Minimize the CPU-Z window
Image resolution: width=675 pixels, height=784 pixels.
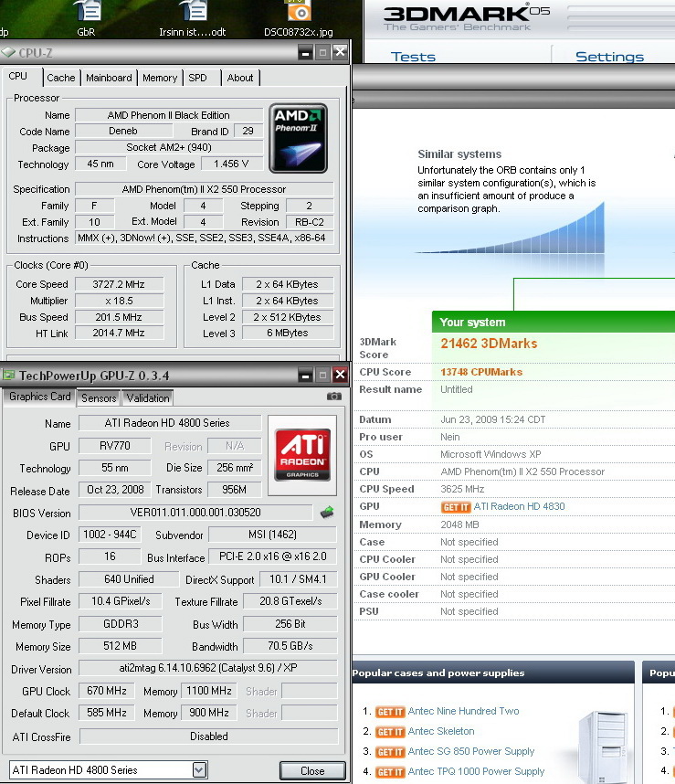click(306, 52)
